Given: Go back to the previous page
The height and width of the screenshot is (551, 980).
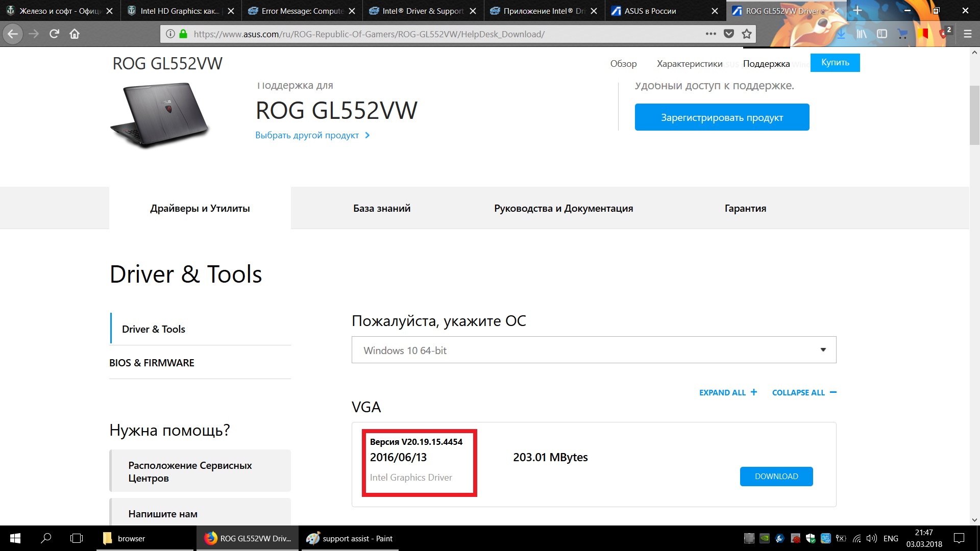Looking at the screenshot, I should [x=13, y=34].
